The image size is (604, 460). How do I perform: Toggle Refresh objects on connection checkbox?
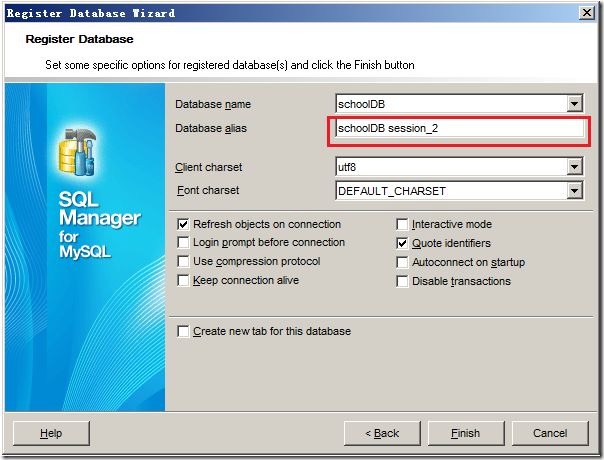pos(183,224)
